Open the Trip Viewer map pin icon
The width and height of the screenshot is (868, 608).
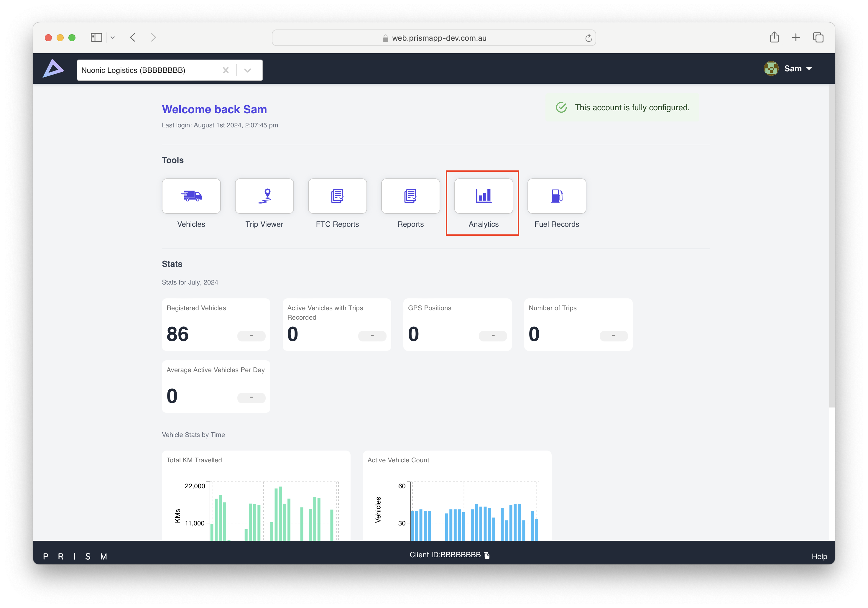(x=264, y=196)
